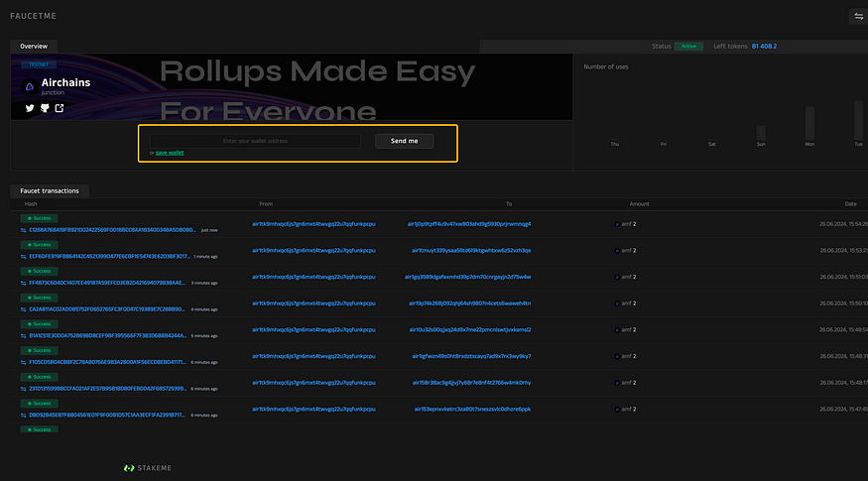Click amf token icon in 15:53 row
This screenshot has width=868, height=481.
(x=617, y=251)
